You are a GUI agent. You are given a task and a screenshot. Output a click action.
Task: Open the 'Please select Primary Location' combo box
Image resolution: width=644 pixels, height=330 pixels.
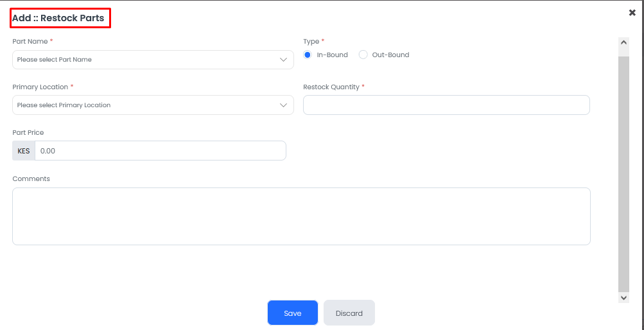coord(153,105)
